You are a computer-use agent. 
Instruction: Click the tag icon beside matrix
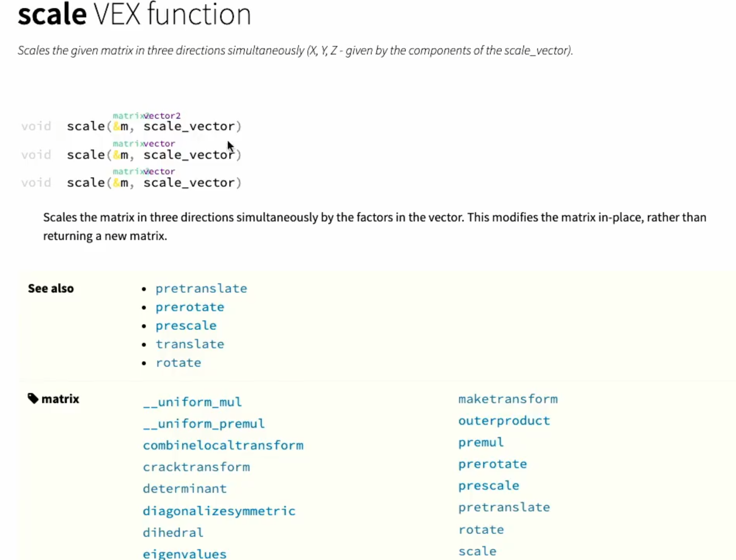pos(33,398)
